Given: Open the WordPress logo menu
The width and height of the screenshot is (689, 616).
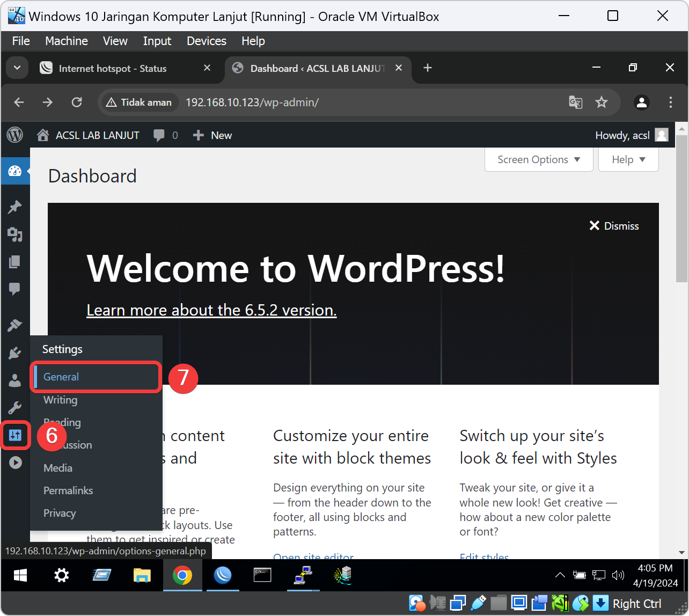Looking at the screenshot, I should [x=15, y=135].
